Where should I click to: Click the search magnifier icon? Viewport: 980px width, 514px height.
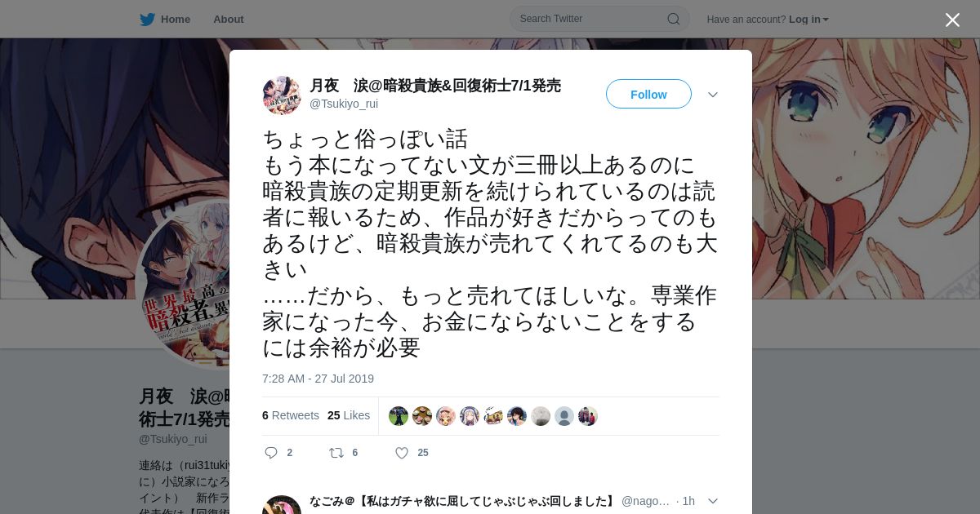coord(674,19)
